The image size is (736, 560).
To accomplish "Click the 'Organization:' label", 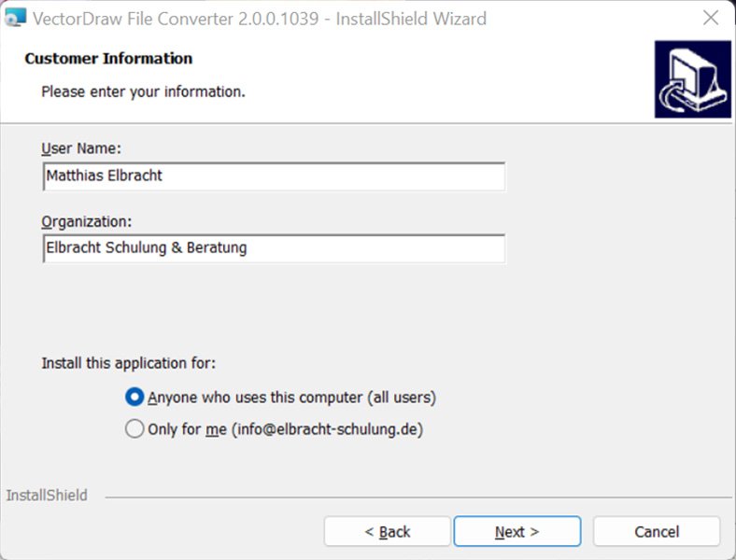I will tap(87, 221).
